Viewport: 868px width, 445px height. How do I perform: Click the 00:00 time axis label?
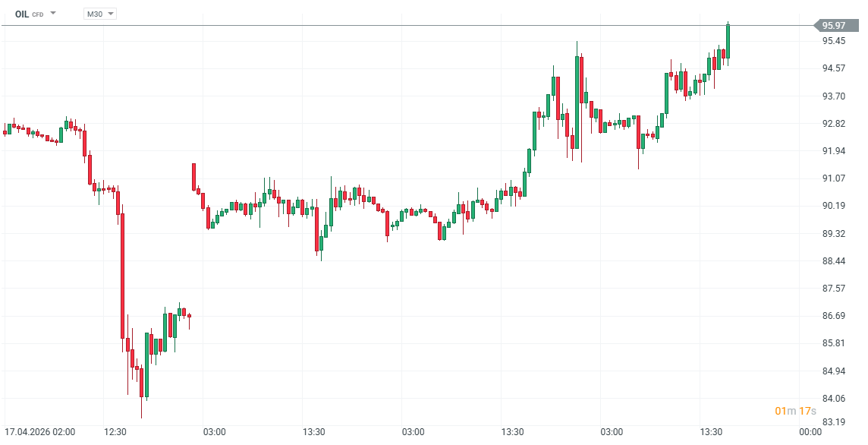pyautogui.click(x=810, y=432)
